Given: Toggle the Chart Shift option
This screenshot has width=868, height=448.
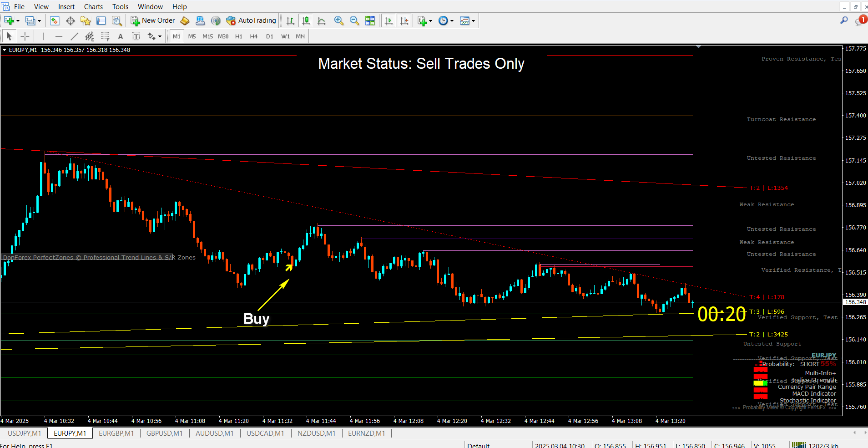Looking at the screenshot, I should coord(404,20).
